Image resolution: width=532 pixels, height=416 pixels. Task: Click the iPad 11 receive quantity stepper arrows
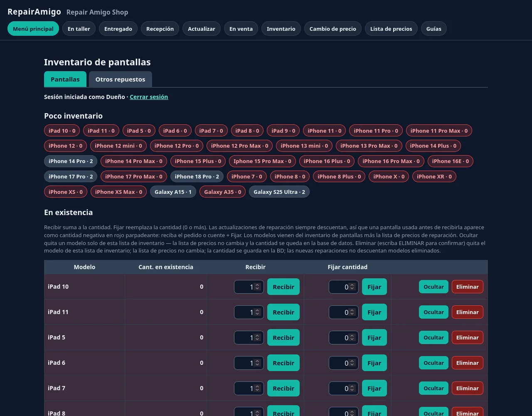257,312
